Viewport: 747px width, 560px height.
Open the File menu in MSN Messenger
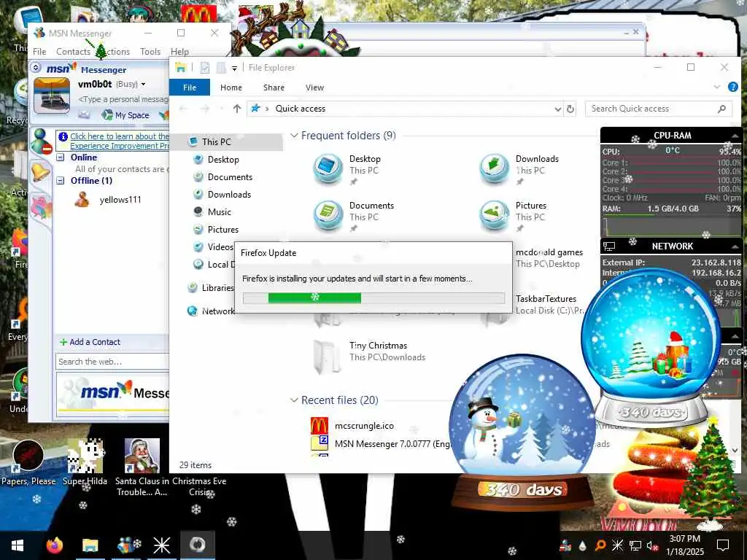pos(39,52)
